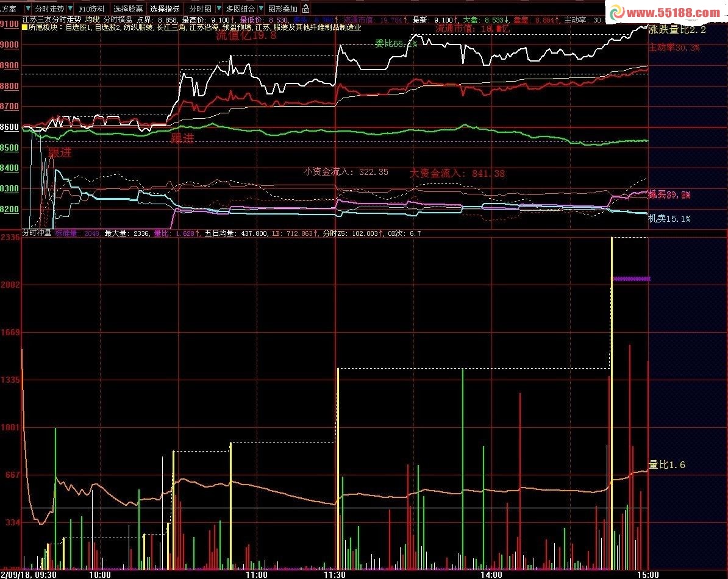
Task: Click the 11:30 time axis label
Action: [x=335, y=575]
